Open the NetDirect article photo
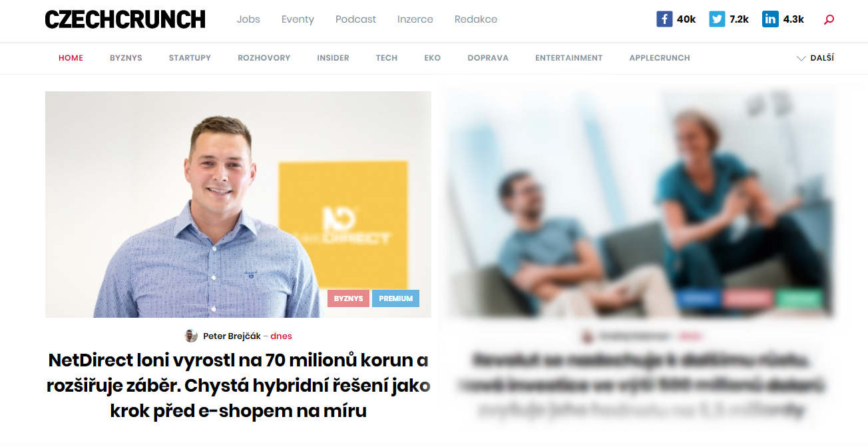The height and width of the screenshot is (447, 868). point(238,205)
